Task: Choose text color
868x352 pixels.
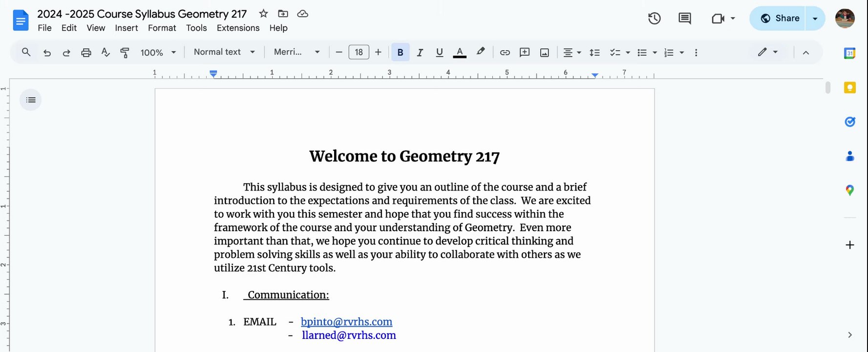Action: [x=459, y=52]
